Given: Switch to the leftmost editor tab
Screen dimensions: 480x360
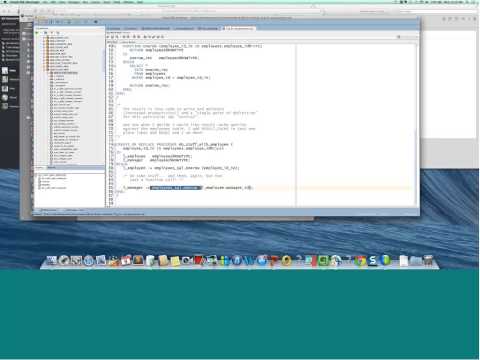Looking at the screenshot, I should click(x=114, y=29).
